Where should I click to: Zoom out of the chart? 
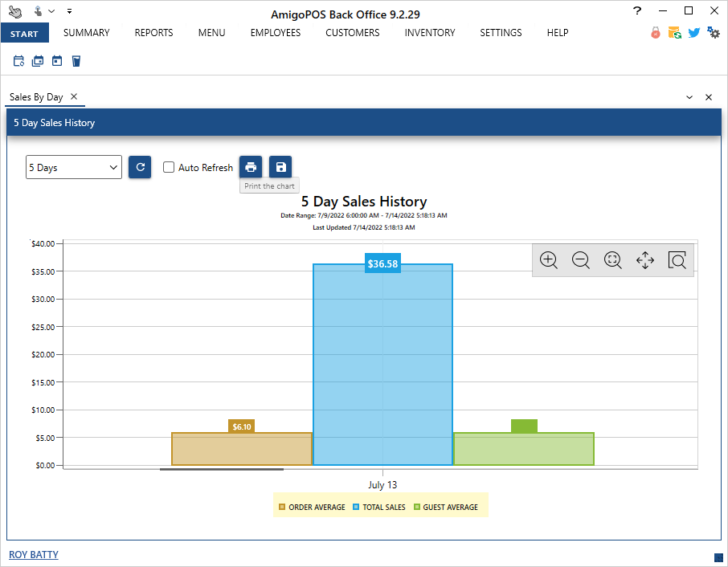[x=581, y=260]
